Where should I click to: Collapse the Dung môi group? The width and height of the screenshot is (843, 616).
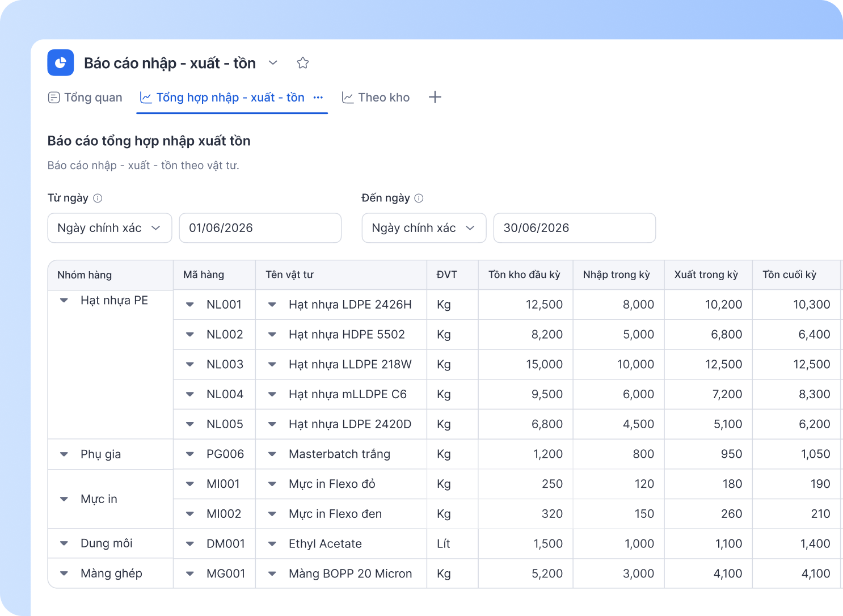[x=64, y=543]
